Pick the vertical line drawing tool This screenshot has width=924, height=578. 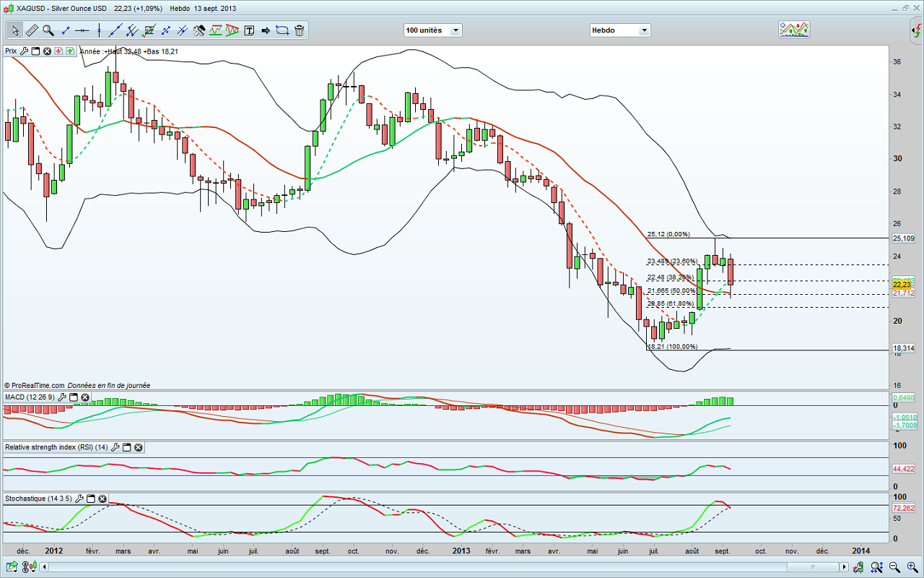point(98,30)
